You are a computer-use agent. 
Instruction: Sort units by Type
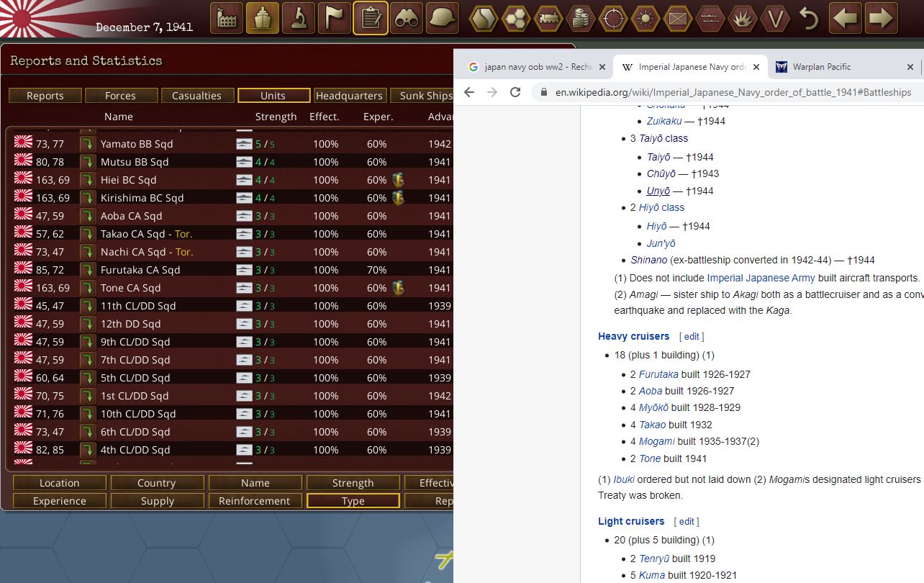353,501
